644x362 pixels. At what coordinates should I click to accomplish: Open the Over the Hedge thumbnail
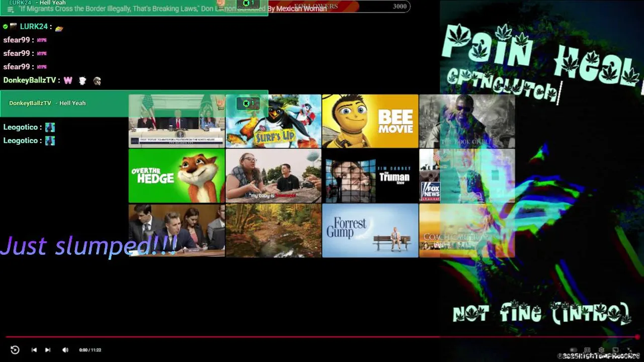click(177, 175)
